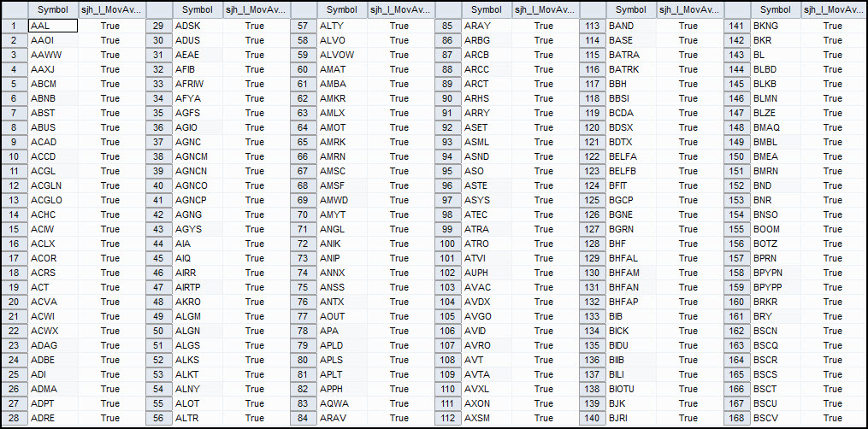Click the APA symbol cell
The image size is (868, 429).
click(342, 331)
